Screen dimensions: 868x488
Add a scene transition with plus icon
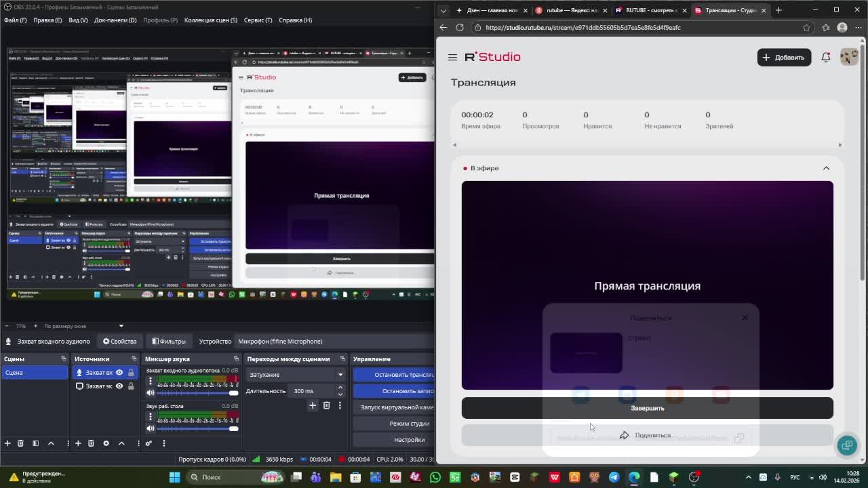click(x=313, y=405)
